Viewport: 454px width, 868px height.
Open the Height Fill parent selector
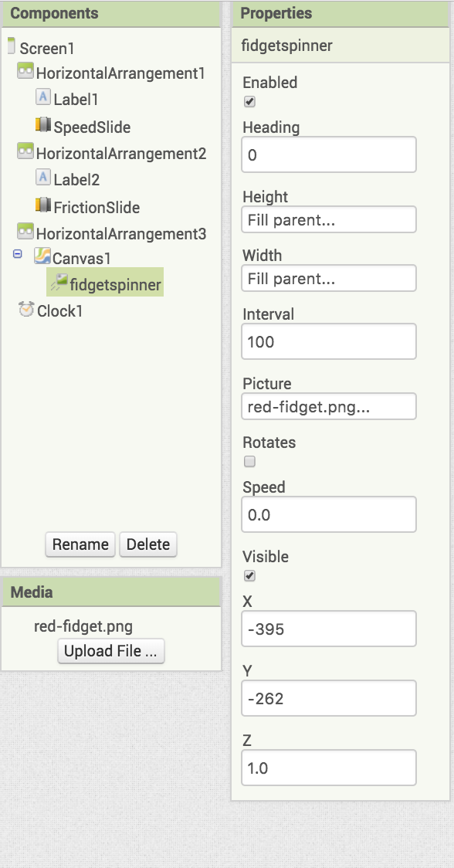[329, 220]
